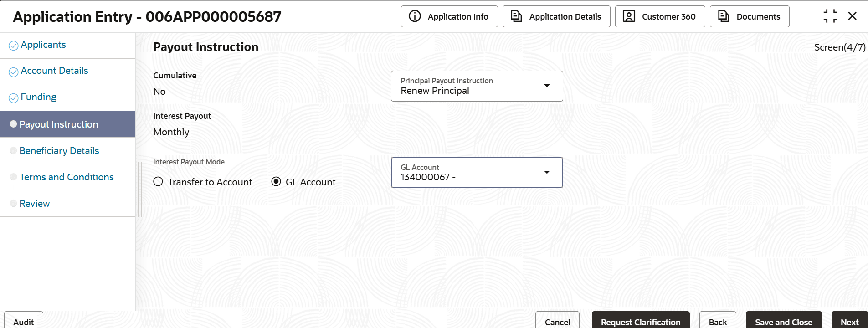Select the GL Account radio button
Image resolution: width=868 pixels, height=328 pixels.
tap(276, 182)
